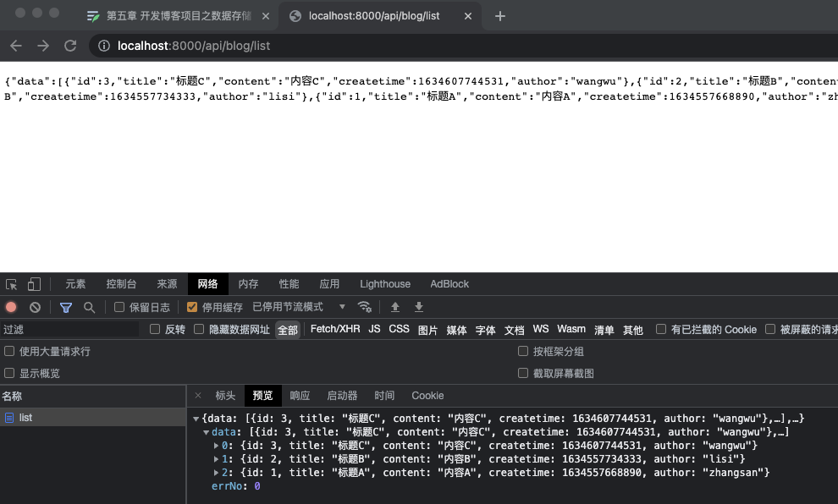Check the 有已拦截的 Cookie checkbox
The width and height of the screenshot is (838, 504).
click(661, 329)
